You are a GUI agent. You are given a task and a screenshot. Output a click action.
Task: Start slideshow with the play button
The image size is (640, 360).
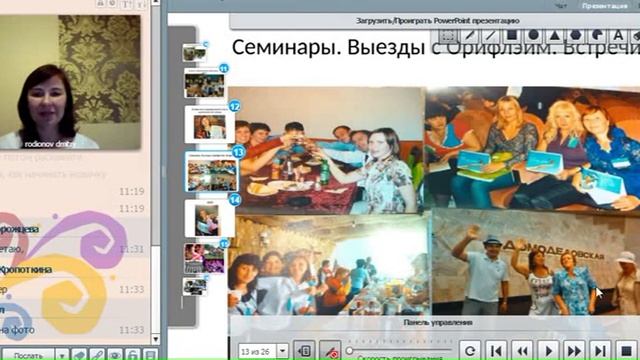tap(549, 351)
